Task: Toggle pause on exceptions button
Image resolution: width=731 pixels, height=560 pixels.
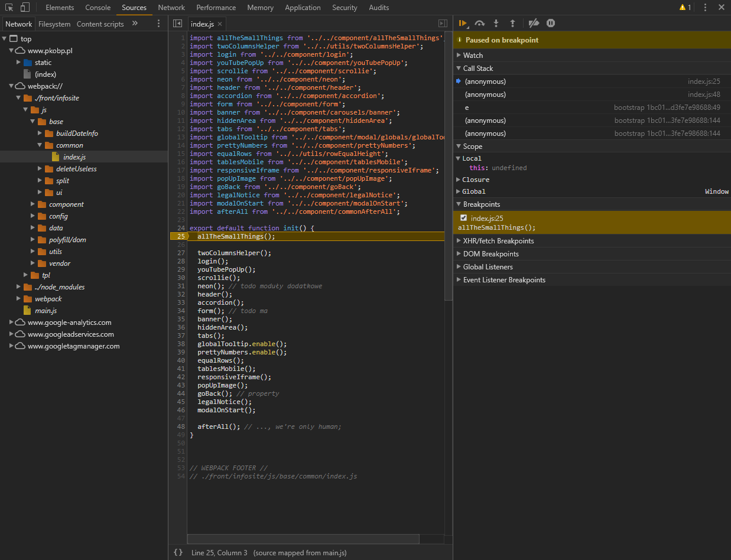Action: point(551,23)
